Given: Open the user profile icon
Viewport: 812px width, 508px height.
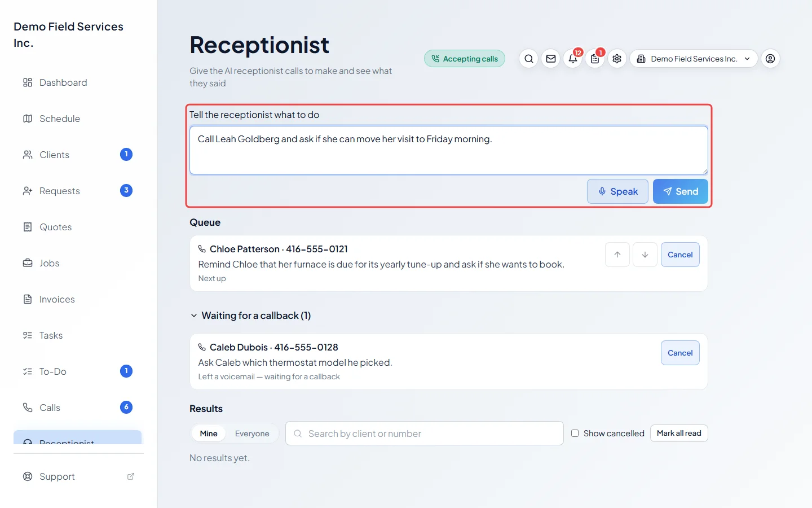Looking at the screenshot, I should [x=770, y=59].
